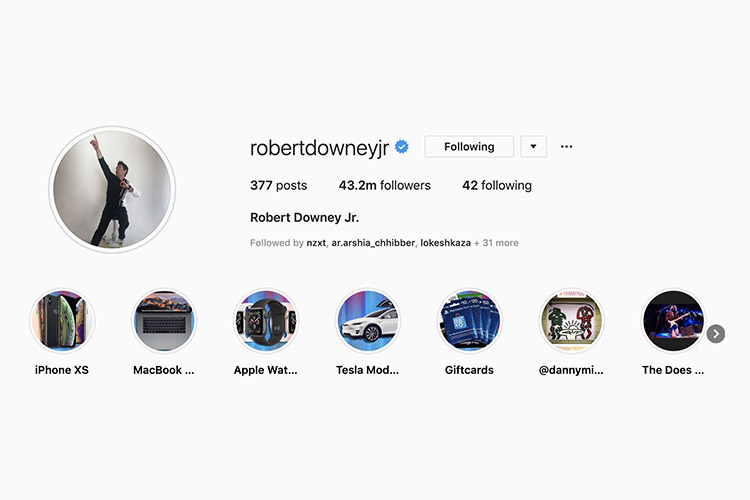The height and width of the screenshot is (500, 750).
Task: Show the + 31 more mutual followers
Action: [496, 243]
